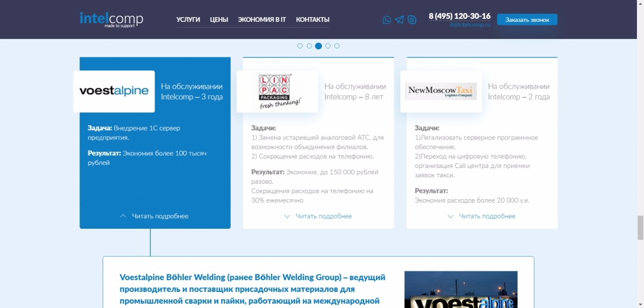644x308 pixels.
Task: Click the page's vertical scrollbar thumb
Action: coord(640,228)
